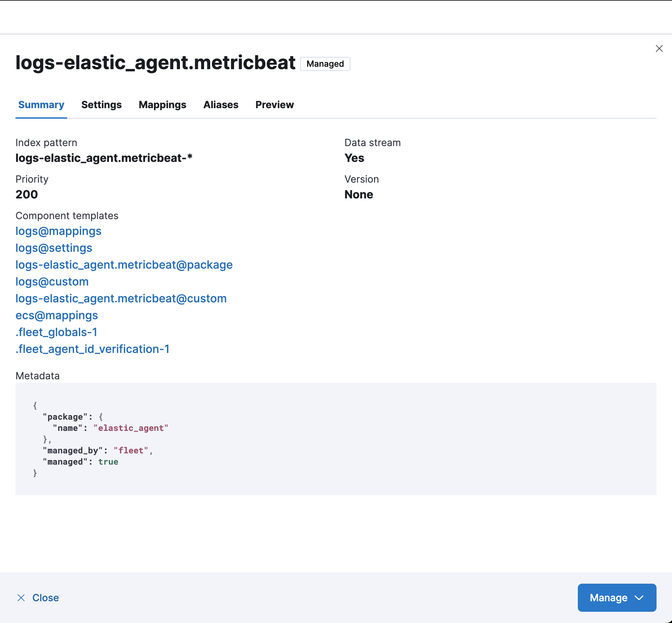The image size is (672, 623).
Task: Open the logs@mappings component template
Action: (58, 231)
